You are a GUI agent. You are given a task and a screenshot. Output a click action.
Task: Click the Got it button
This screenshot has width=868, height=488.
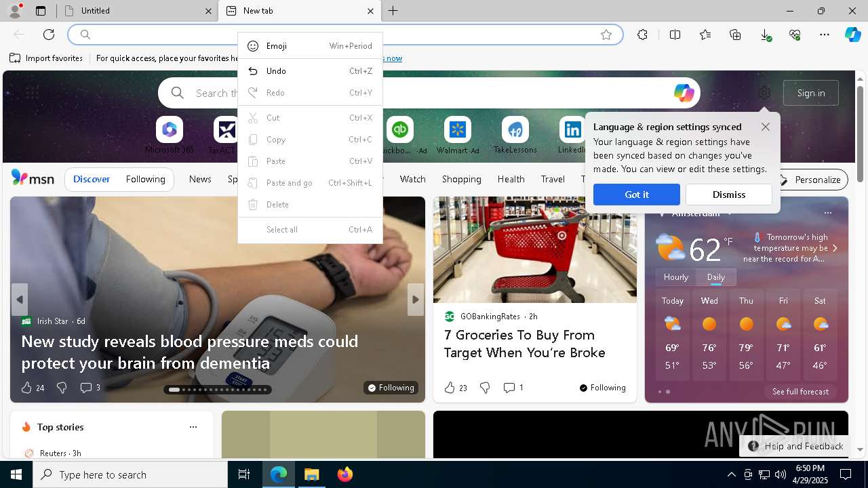637,195
